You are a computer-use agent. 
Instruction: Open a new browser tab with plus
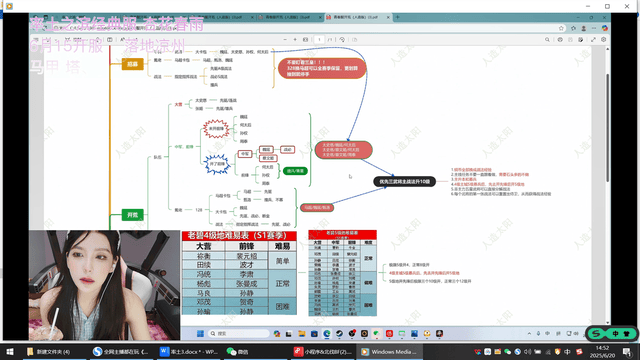398,17
